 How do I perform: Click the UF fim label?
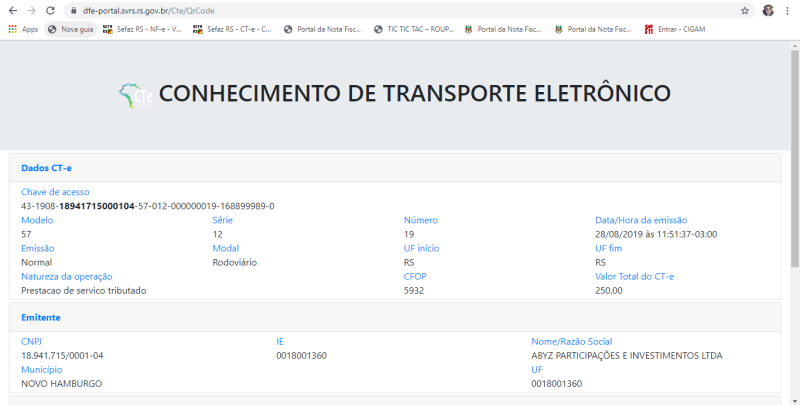tap(609, 248)
